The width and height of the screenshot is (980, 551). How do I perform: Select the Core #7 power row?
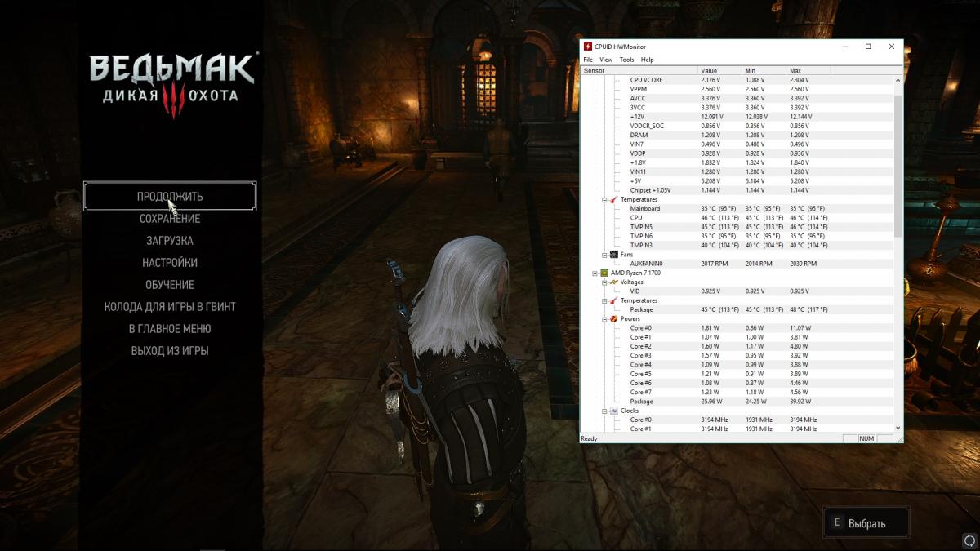pyautogui.click(x=737, y=392)
